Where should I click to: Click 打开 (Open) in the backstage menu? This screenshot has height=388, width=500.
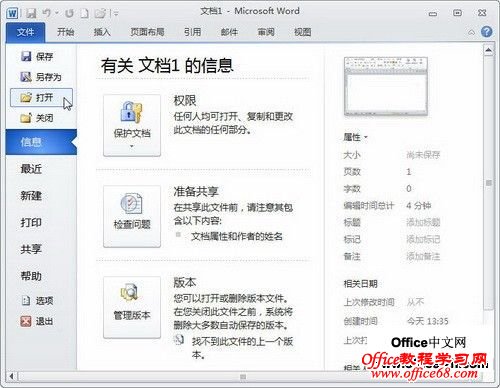(41, 97)
